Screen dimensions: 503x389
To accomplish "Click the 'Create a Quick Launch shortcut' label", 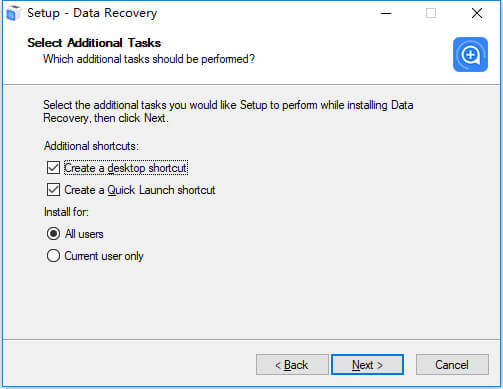I will (x=140, y=190).
